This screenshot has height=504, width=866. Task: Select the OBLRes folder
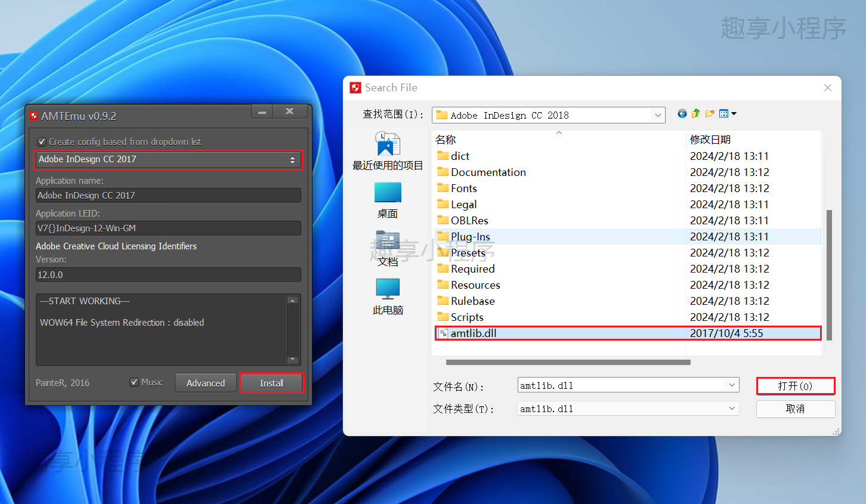[463, 221]
